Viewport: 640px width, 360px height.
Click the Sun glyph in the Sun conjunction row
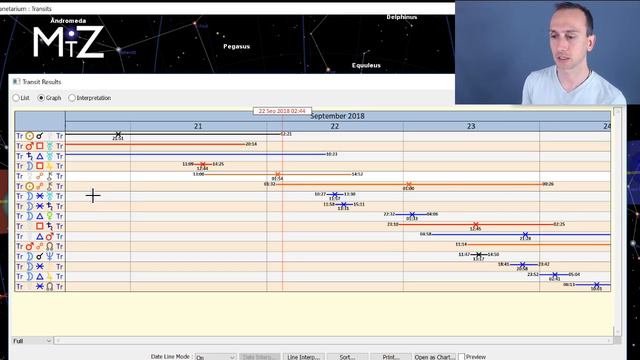pyautogui.click(x=29, y=136)
